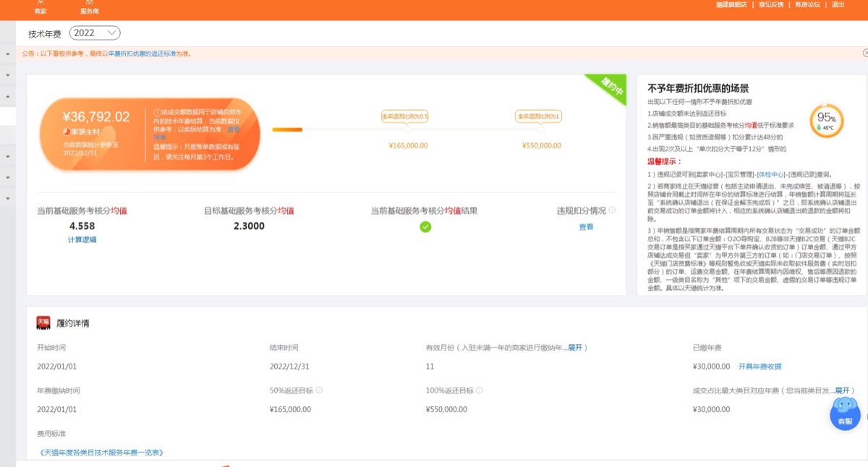The image size is (868, 467).
Task: Click 查看 under 违规扣分情况
Action: point(586,227)
